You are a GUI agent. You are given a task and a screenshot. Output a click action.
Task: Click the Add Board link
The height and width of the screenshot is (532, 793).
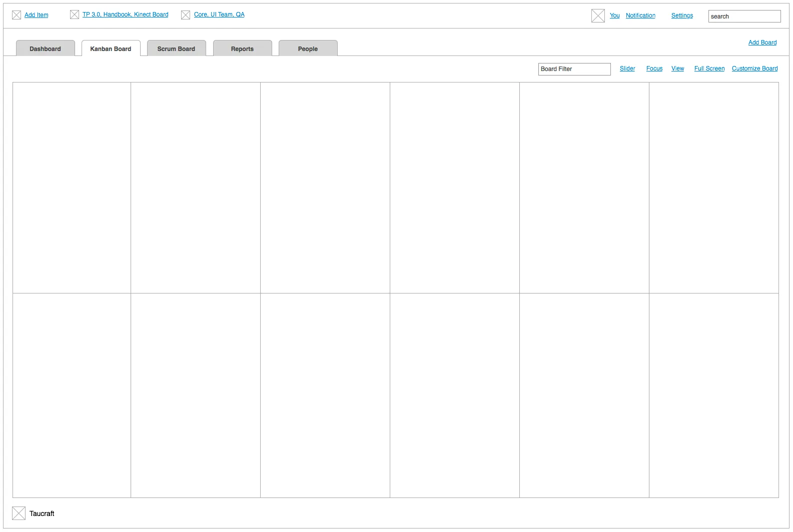tap(762, 42)
